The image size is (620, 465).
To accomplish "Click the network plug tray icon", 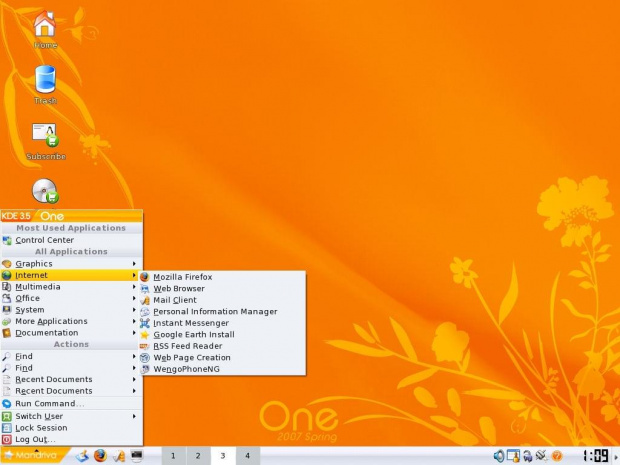I will coord(541,456).
